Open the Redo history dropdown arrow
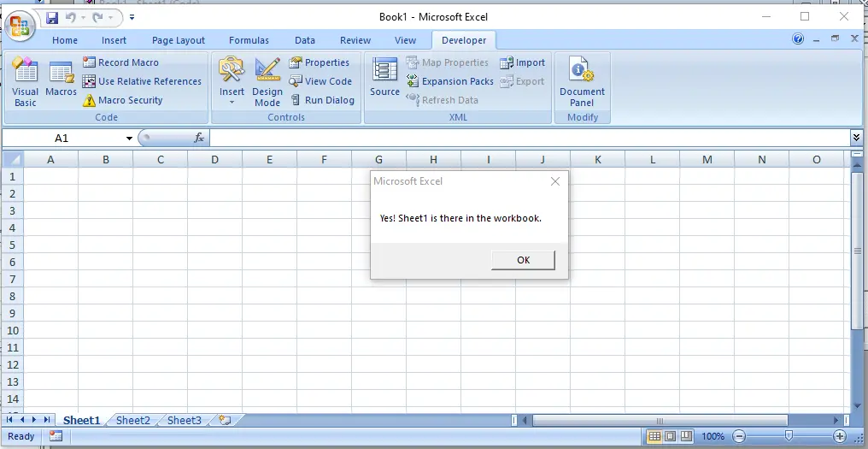This screenshot has height=449, width=868. pyautogui.click(x=111, y=18)
